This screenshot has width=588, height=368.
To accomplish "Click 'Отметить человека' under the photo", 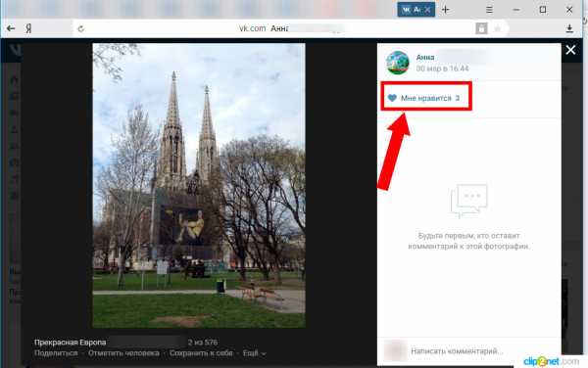I will pos(123,353).
